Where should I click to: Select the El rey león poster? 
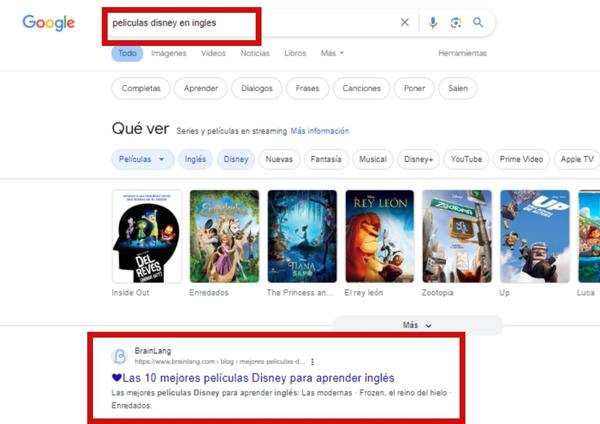pyautogui.click(x=379, y=236)
